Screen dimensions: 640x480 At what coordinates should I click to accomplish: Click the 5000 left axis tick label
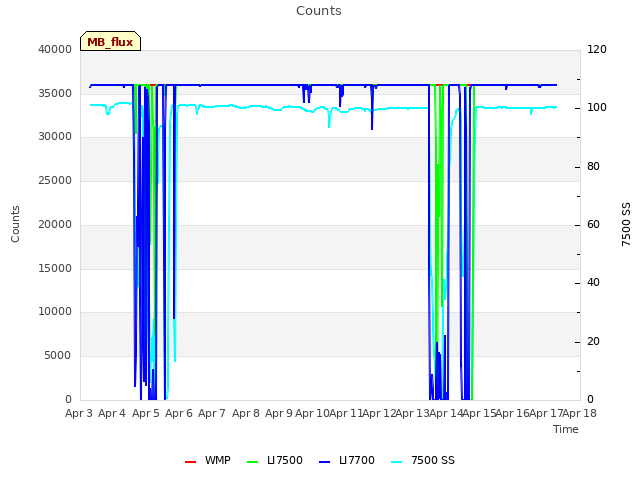click(58, 356)
